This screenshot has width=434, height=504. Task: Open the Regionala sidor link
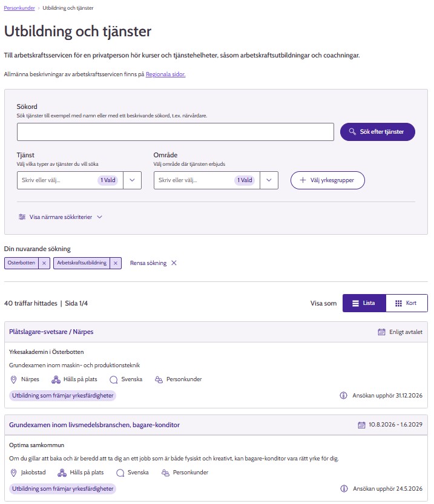pos(165,74)
